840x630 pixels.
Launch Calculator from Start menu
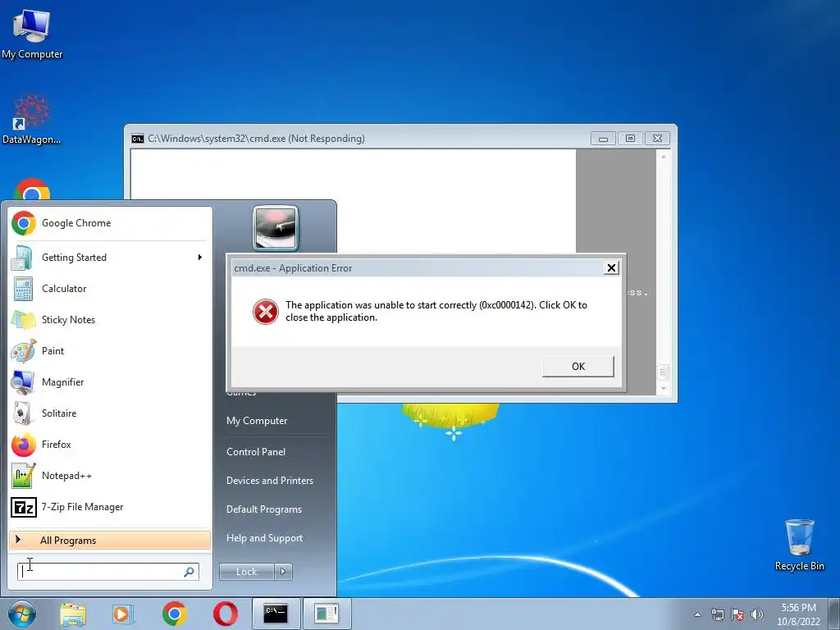(x=110, y=289)
